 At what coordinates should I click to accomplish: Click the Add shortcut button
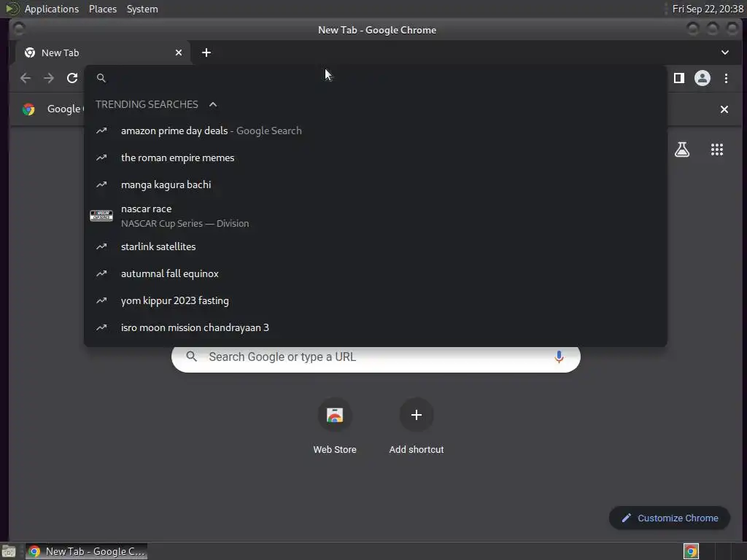pyautogui.click(x=417, y=427)
